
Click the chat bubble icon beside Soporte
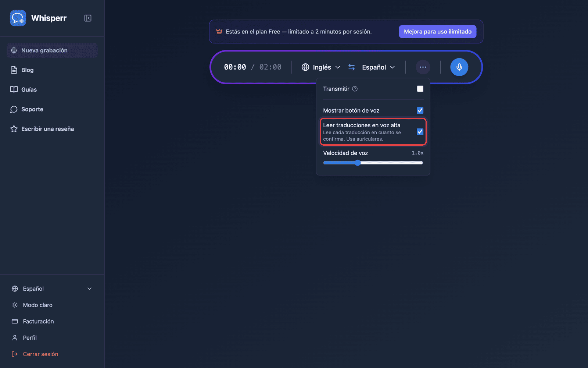tap(14, 109)
